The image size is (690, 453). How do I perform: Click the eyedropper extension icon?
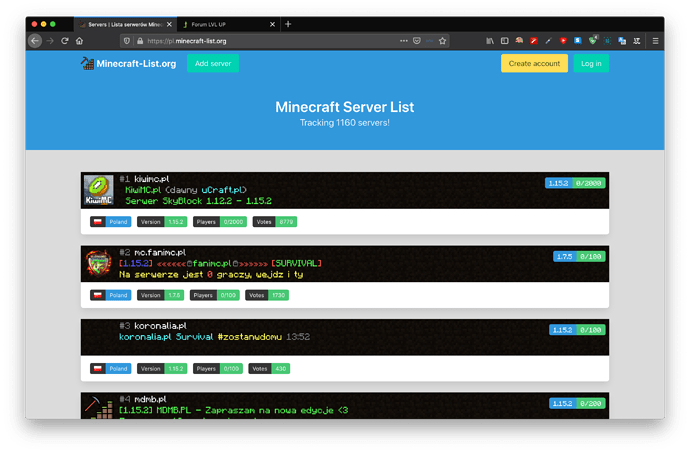pyautogui.click(x=548, y=41)
